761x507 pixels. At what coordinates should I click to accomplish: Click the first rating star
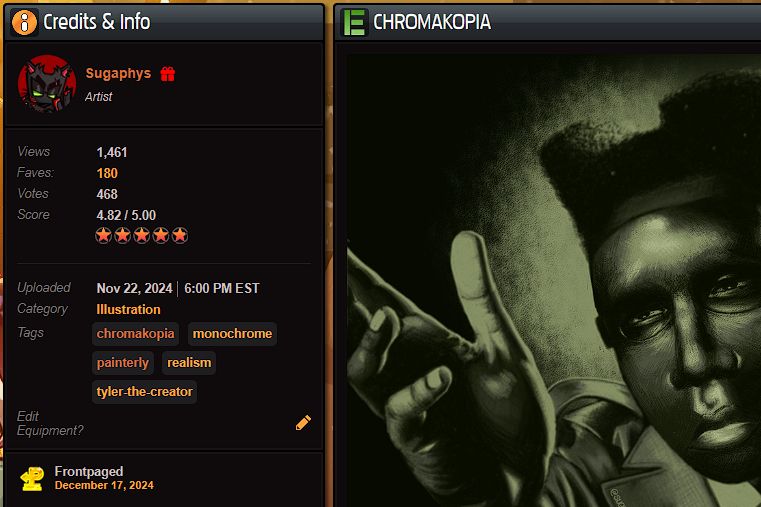pos(103,235)
